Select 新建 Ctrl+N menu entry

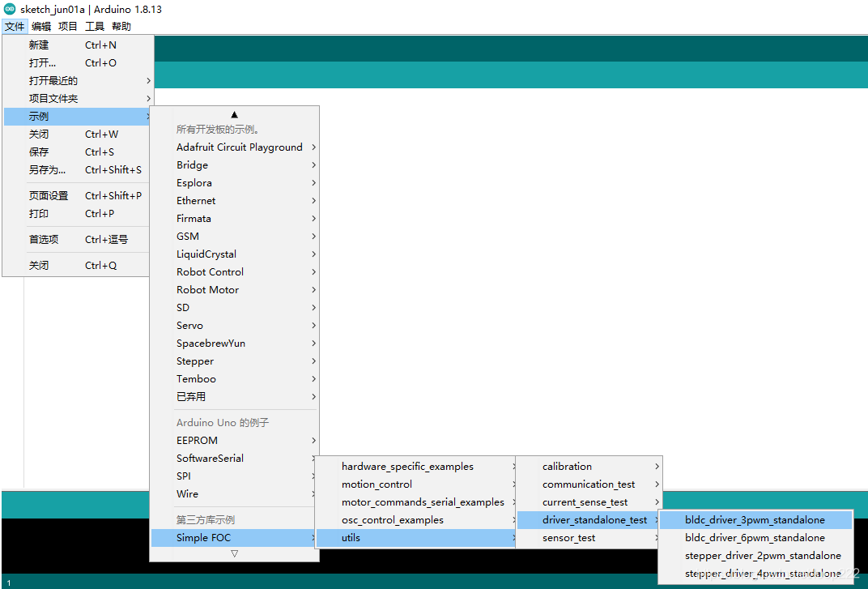(x=78, y=45)
